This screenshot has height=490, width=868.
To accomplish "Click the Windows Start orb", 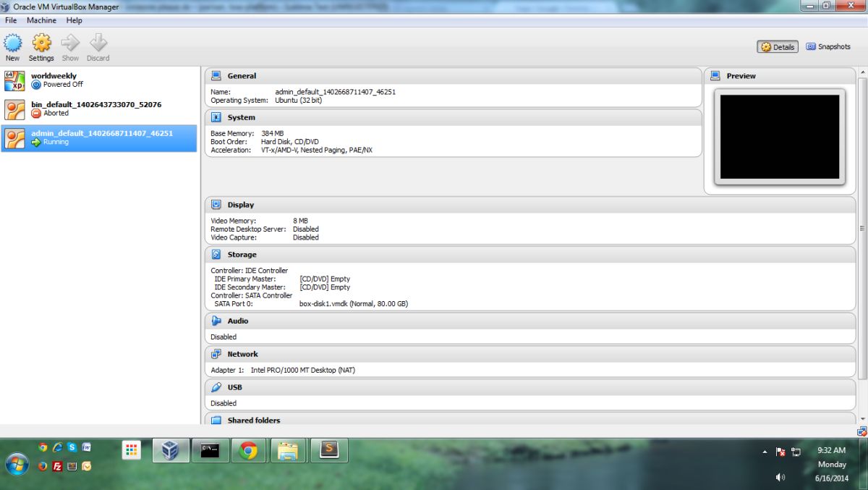I will click(17, 464).
